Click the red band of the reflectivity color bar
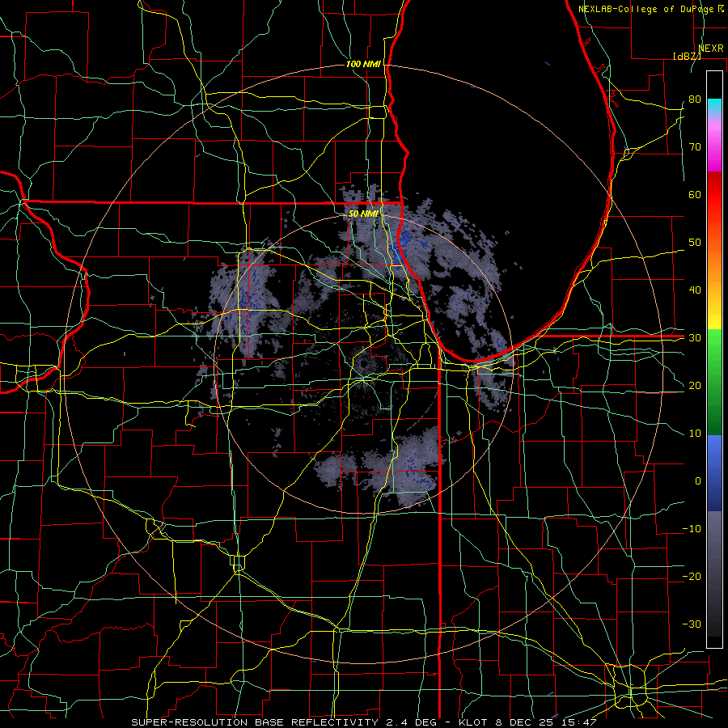 714,195
